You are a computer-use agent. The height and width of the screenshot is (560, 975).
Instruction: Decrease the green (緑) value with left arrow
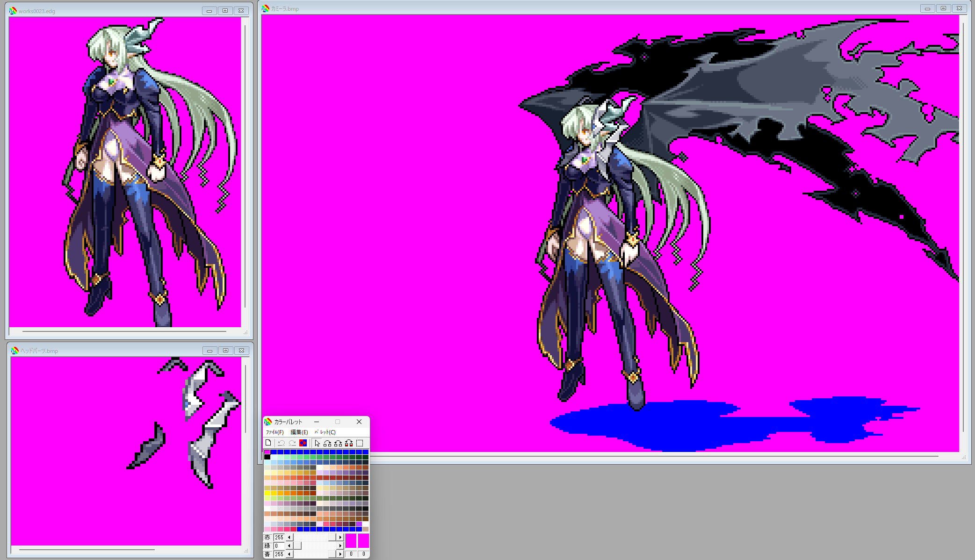click(x=289, y=546)
